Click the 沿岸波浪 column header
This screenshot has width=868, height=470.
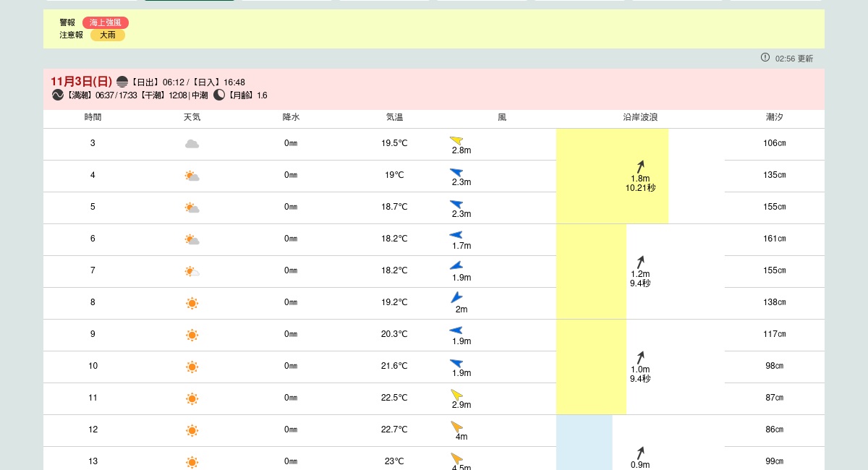[x=640, y=117]
